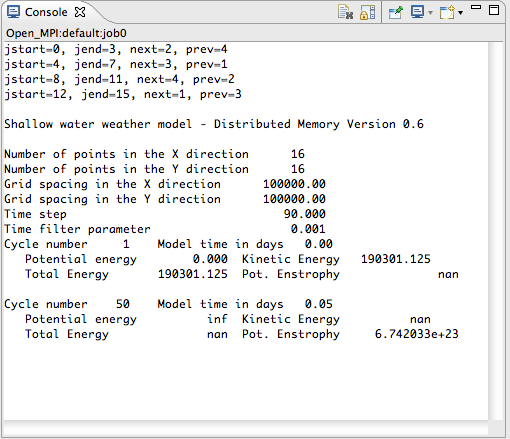Click the Display Selected Console monitor icon
The image size is (510, 439).
(x=417, y=12)
